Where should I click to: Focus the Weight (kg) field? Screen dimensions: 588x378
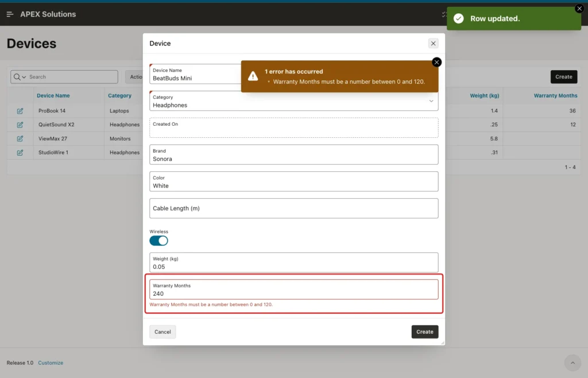pos(293,263)
